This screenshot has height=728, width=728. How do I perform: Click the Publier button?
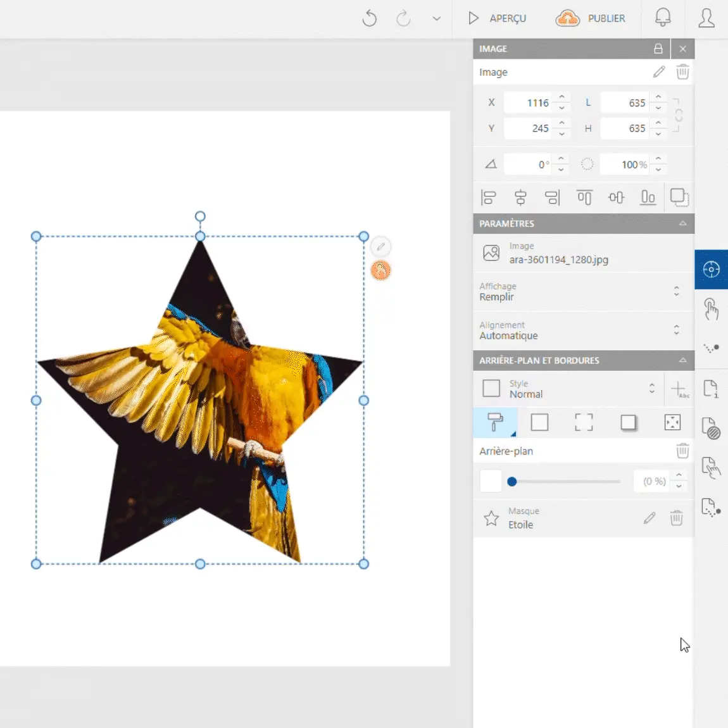pos(591,18)
